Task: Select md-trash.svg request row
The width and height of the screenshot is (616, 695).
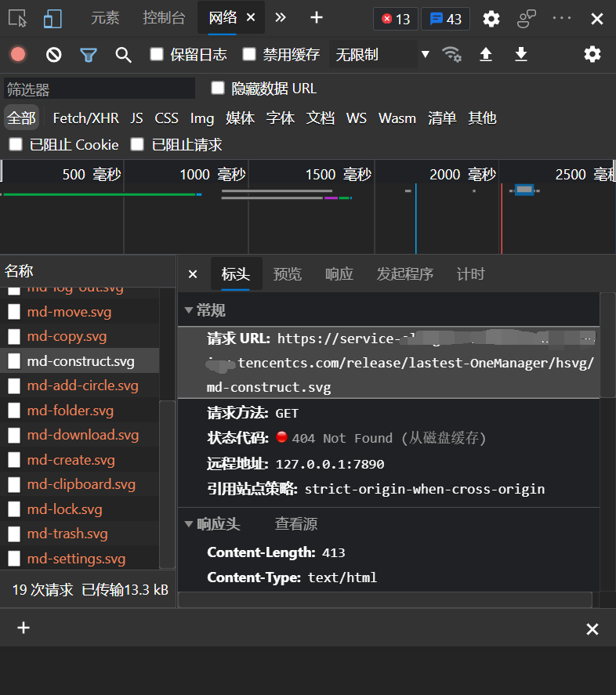Action: [x=80, y=534]
